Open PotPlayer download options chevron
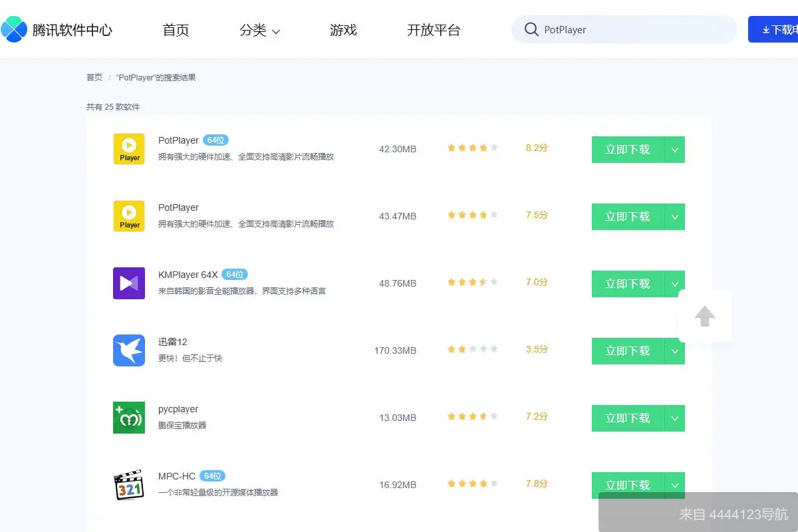Viewport: 798px width, 532px height. [x=676, y=149]
